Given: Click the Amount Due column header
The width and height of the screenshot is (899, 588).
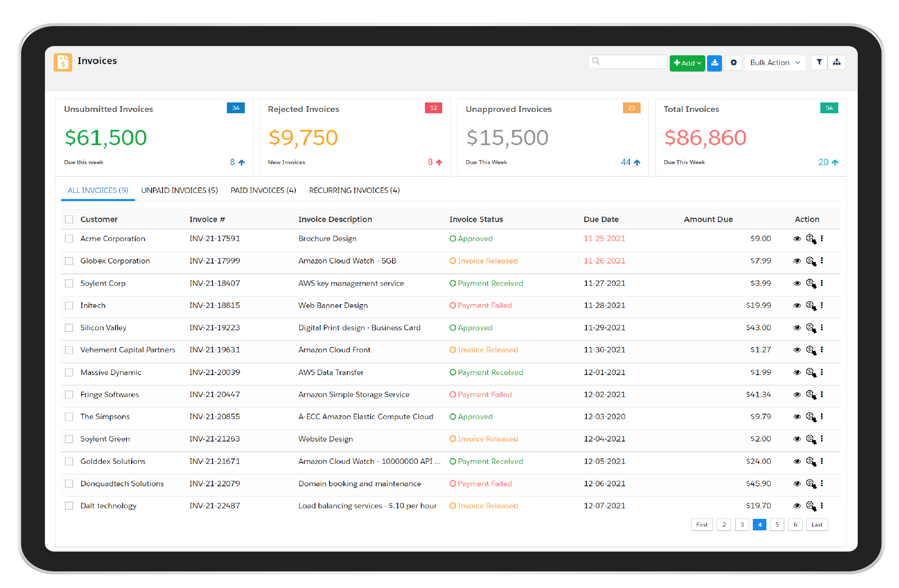Looking at the screenshot, I should pos(708,219).
